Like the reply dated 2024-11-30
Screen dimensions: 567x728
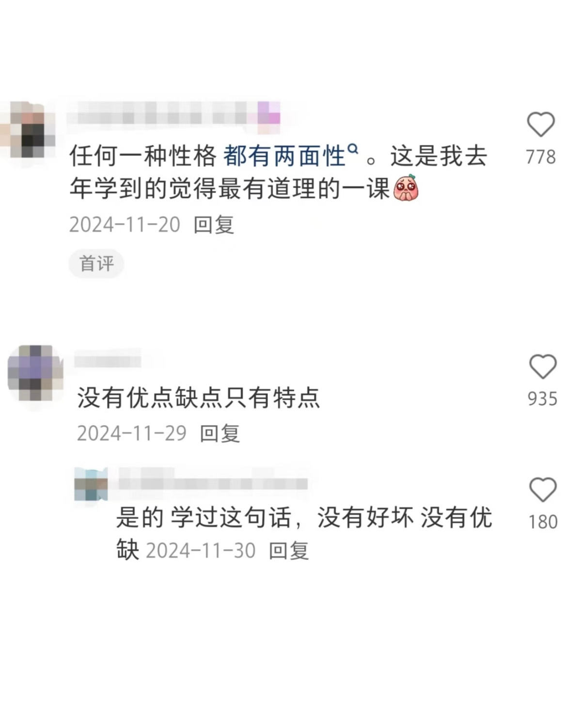coord(542,489)
